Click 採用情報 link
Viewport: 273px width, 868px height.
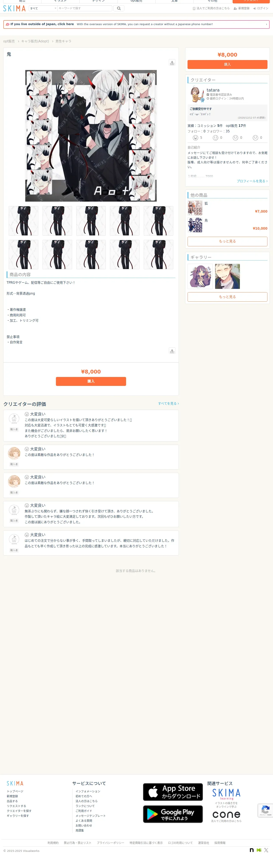(x=220, y=843)
